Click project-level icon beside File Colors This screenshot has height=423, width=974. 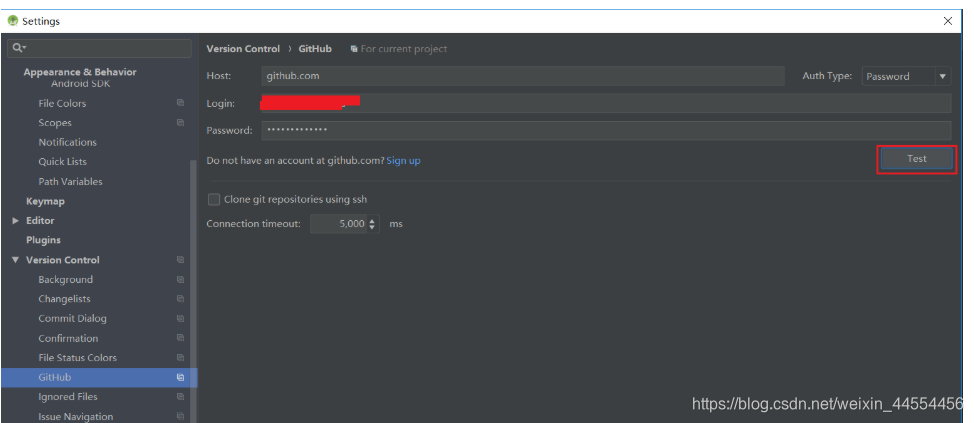pyautogui.click(x=180, y=103)
